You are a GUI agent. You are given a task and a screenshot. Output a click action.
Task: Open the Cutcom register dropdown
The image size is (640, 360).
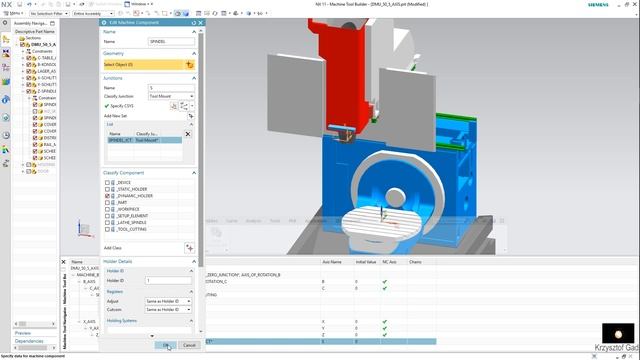tap(168, 310)
